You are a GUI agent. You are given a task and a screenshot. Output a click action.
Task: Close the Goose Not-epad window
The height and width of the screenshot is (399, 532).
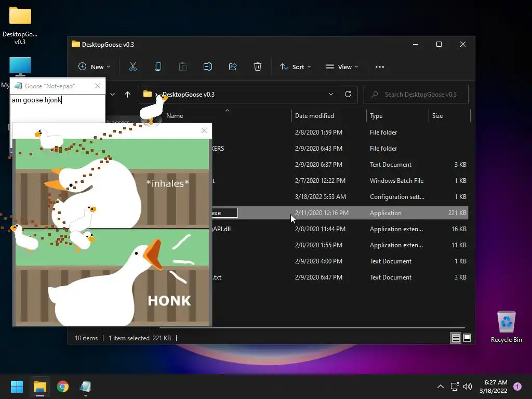(x=97, y=86)
